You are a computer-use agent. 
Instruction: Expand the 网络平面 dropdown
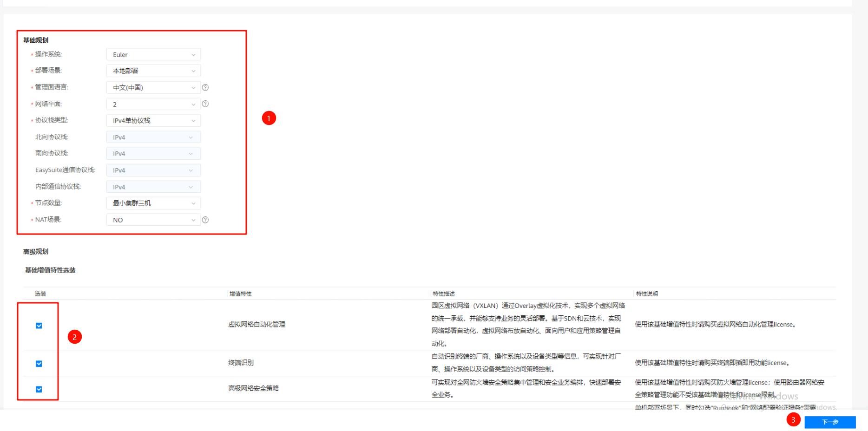point(153,104)
